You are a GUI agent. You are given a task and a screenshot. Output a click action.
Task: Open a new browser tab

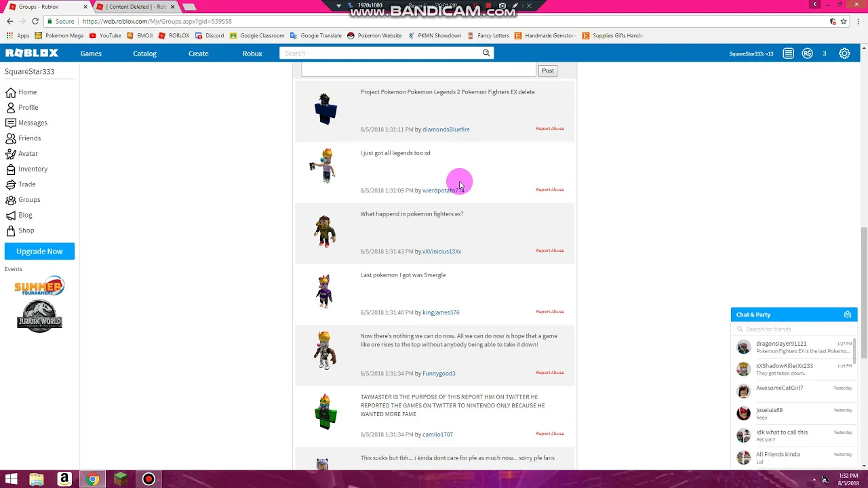(189, 7)
